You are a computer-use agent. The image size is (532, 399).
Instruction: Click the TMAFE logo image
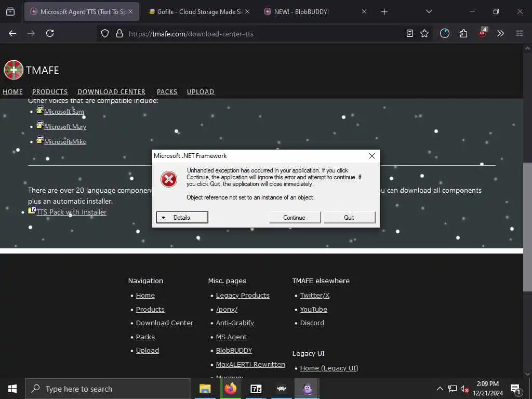(x=14, y=70)
